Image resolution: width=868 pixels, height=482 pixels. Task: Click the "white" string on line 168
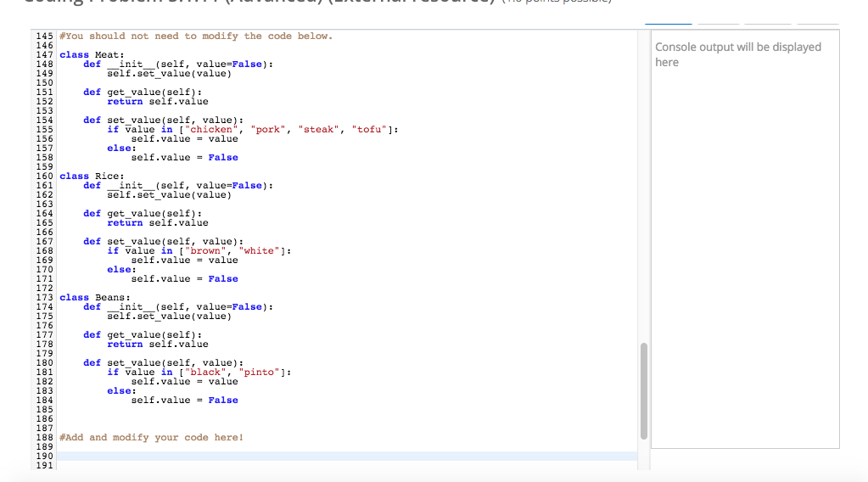tap(259, 250)
